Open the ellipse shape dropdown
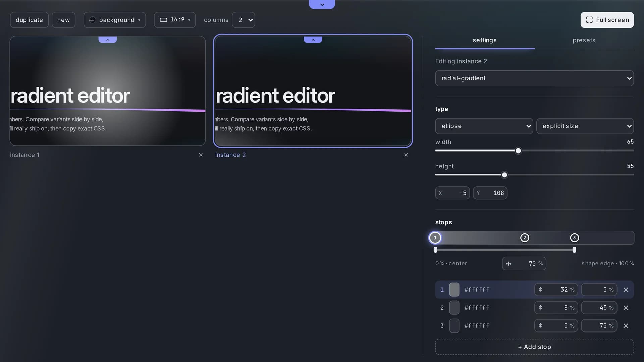644x362 pixels. point(484,126)
